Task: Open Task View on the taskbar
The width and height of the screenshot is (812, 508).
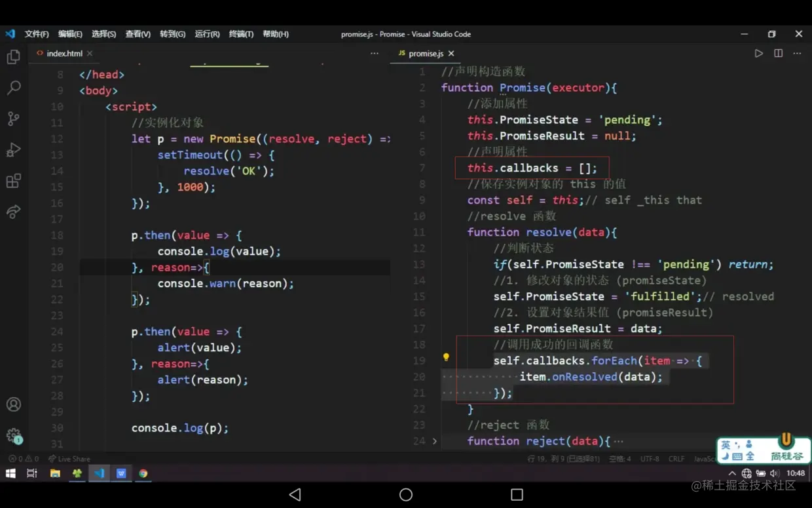Action: (31, 473)
